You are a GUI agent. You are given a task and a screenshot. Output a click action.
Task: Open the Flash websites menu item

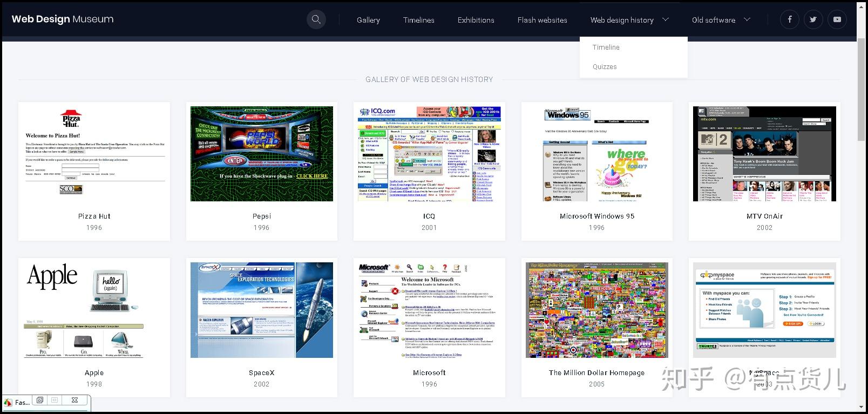click(x=542, y=20)
